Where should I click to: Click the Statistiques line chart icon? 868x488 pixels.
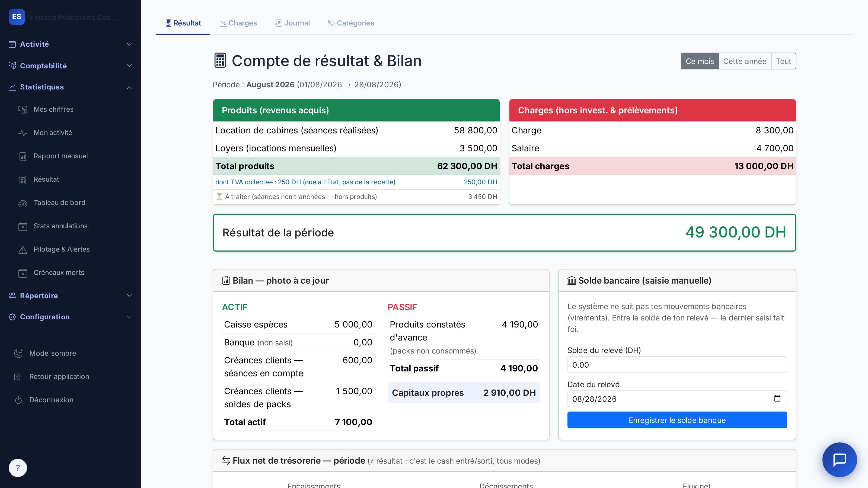pos(12,87)
